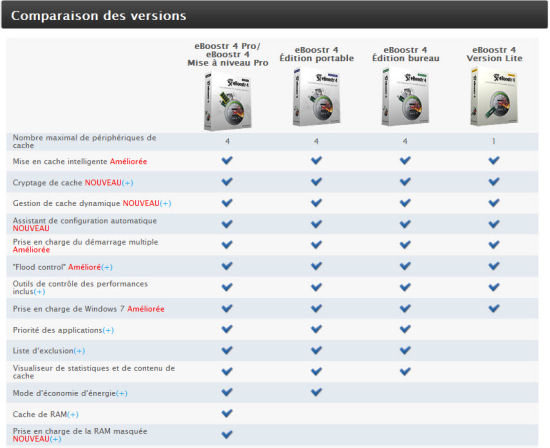
Task: Click the eBoostr 4 Version Lite heading
Action: click(494, 54)
